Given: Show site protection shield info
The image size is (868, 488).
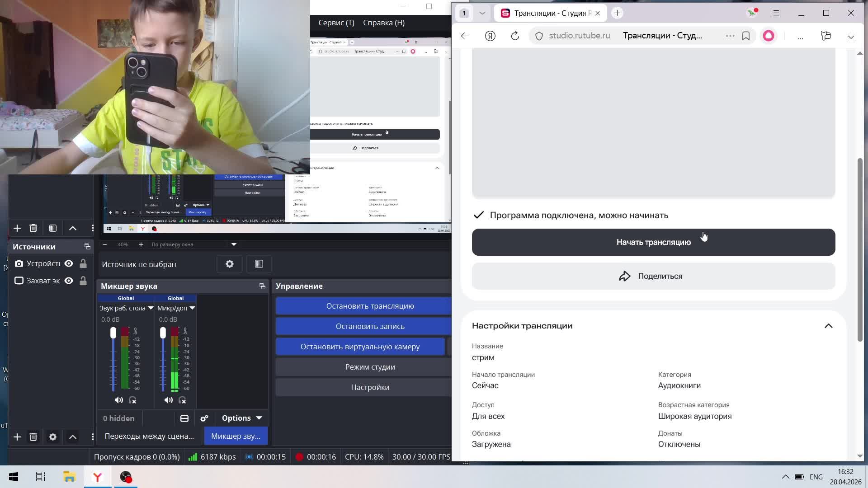Looking at the screenshot, I should [x=539, y=36].
